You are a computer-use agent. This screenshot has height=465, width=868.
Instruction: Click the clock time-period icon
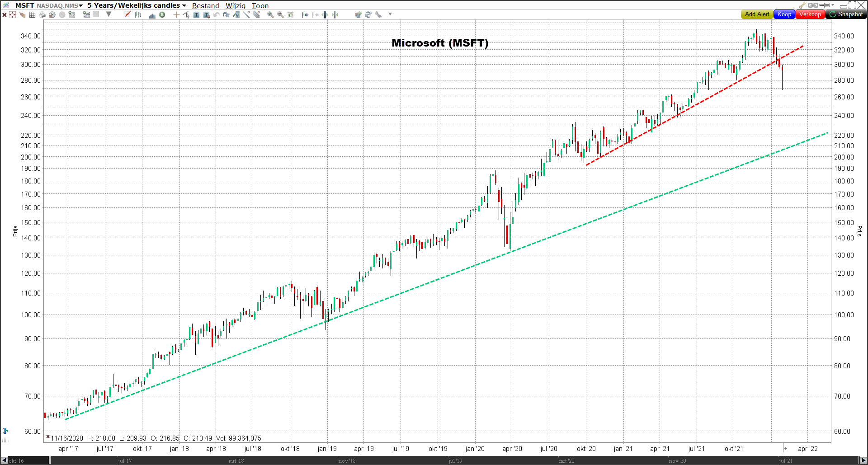click(52, 15)
